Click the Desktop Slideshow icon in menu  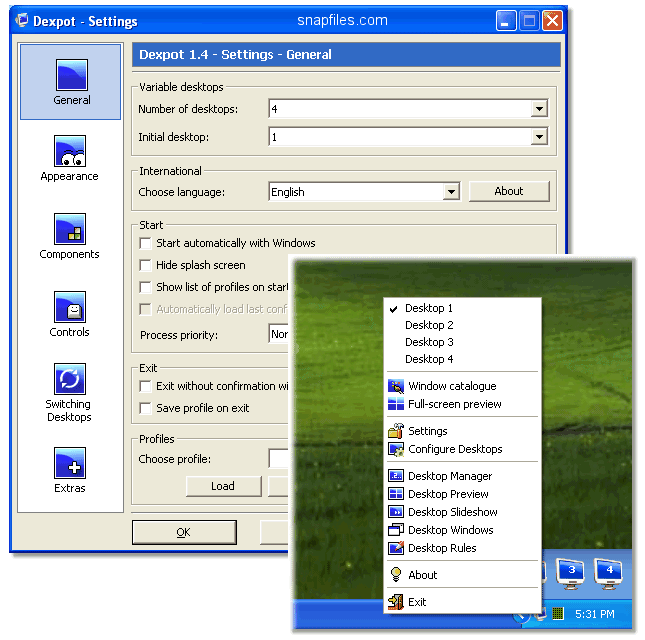pos(396,512)
